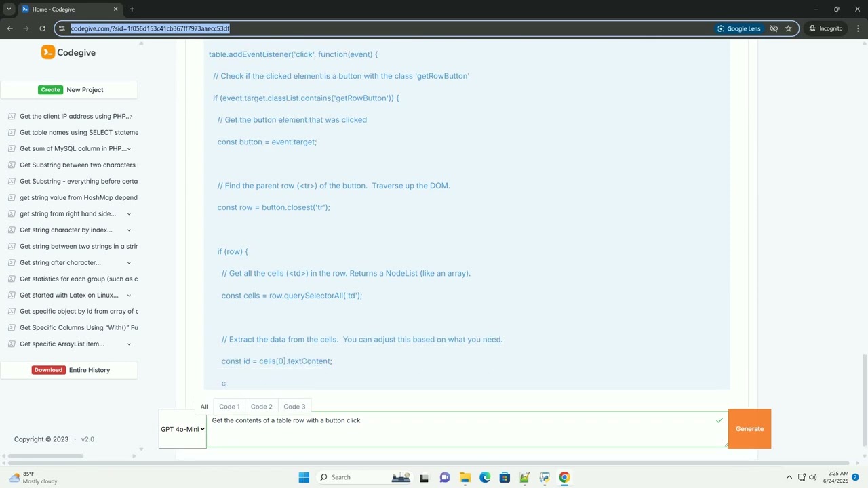Image resolution: width=868 pixels, height=488 pixels.
Task: Click the Incognito profile indicator
Action: coord(825,28)
